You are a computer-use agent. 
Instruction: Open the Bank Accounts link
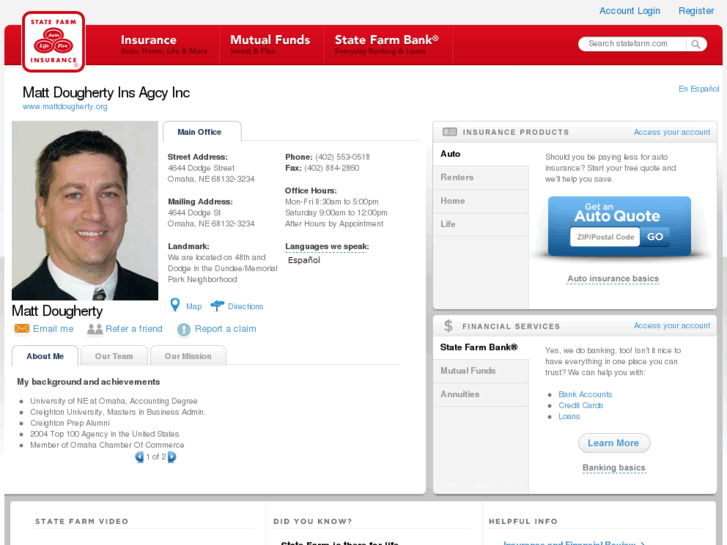pyautogui.click(x=585, y=394)
